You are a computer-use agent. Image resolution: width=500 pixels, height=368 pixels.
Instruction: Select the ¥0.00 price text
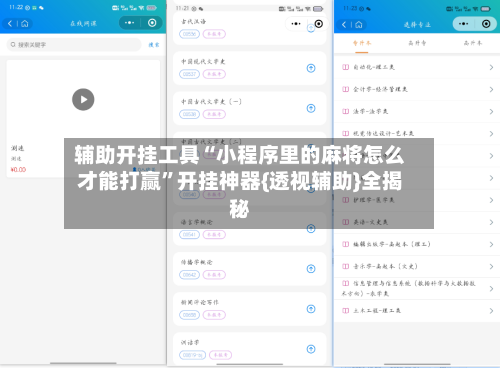pos(18,169)
